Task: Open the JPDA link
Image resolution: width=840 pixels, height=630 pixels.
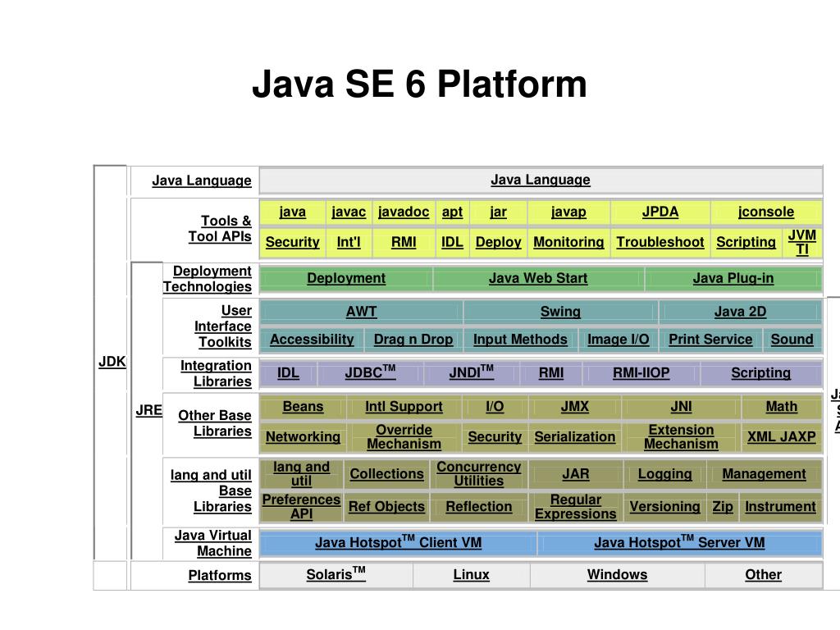Action: [x=660, y=212]
